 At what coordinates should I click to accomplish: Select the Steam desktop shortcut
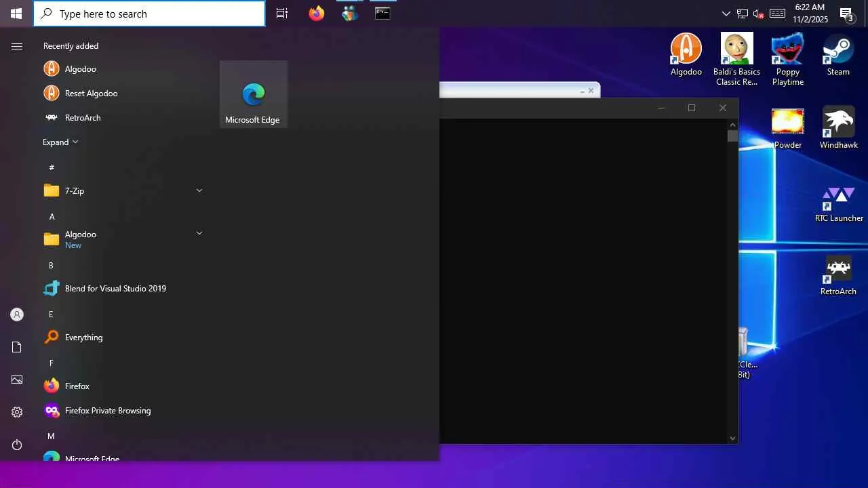point(838,55)
